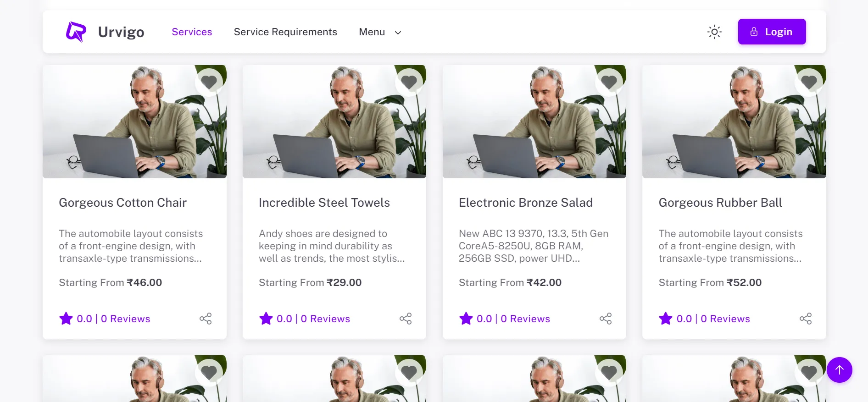Click the star rating on Cotton Chair
The image size is (868, 402).
(x=66, y=319)
